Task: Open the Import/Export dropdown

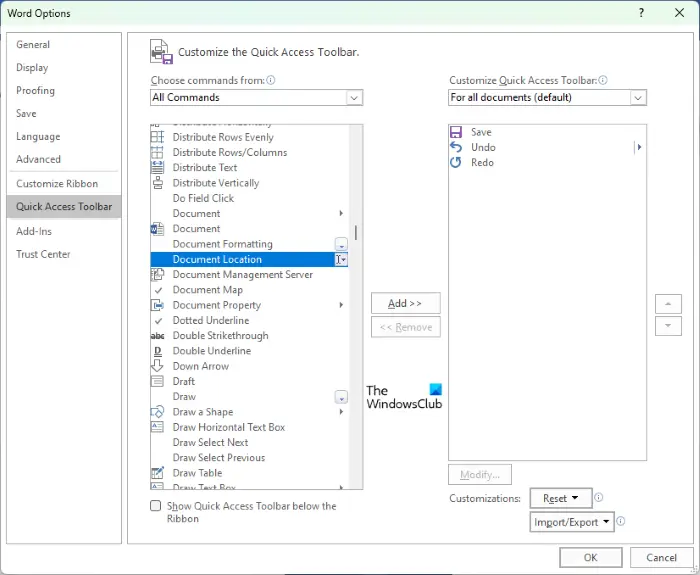Action: pos(572,522)
